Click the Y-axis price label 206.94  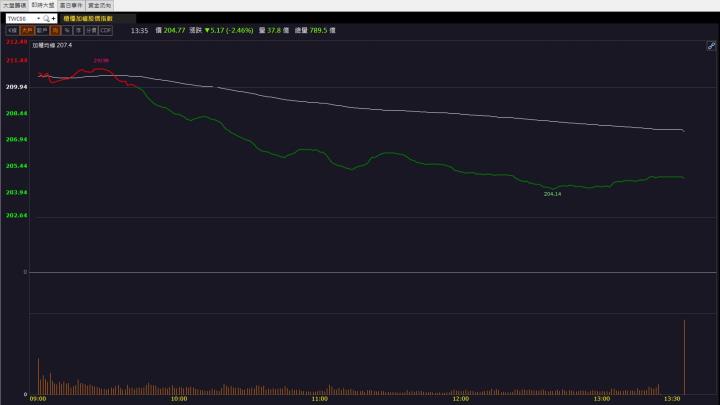tap(17, 139)
